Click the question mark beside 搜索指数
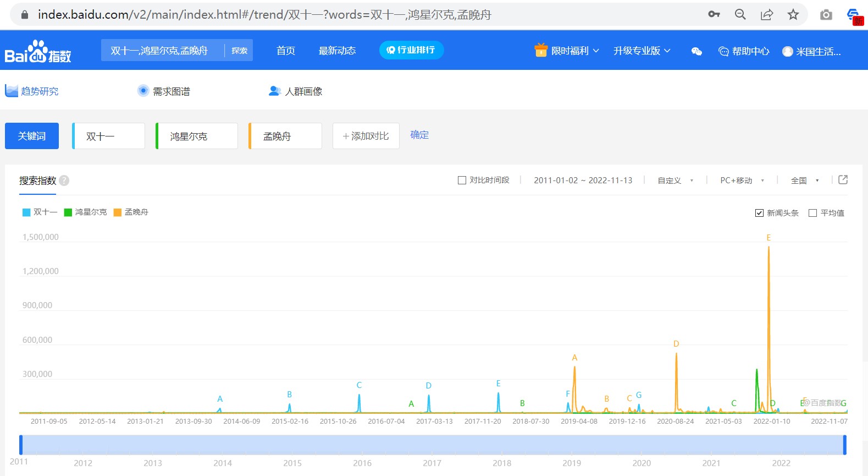 point(64,180)
